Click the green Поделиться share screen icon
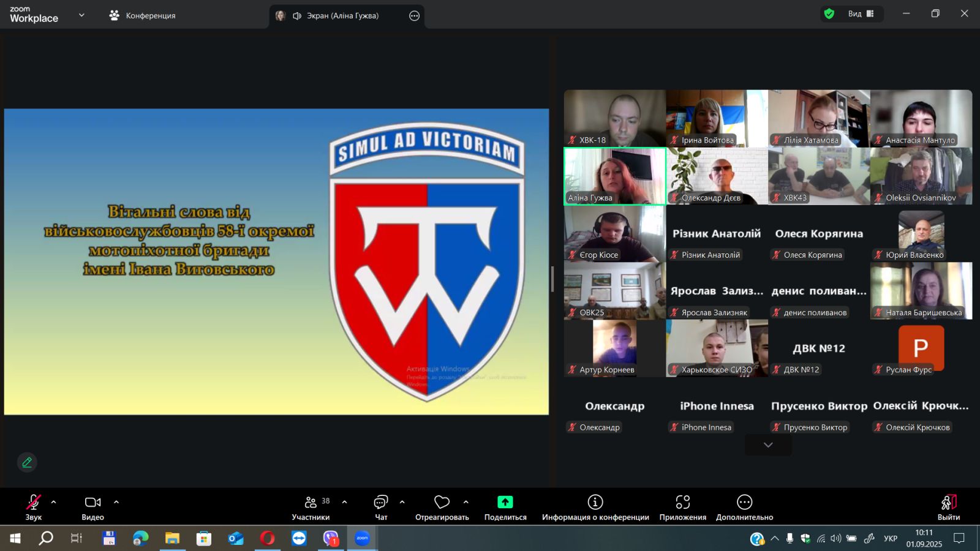The height and width of the screenshot is (551, 980). click(505, 503)
